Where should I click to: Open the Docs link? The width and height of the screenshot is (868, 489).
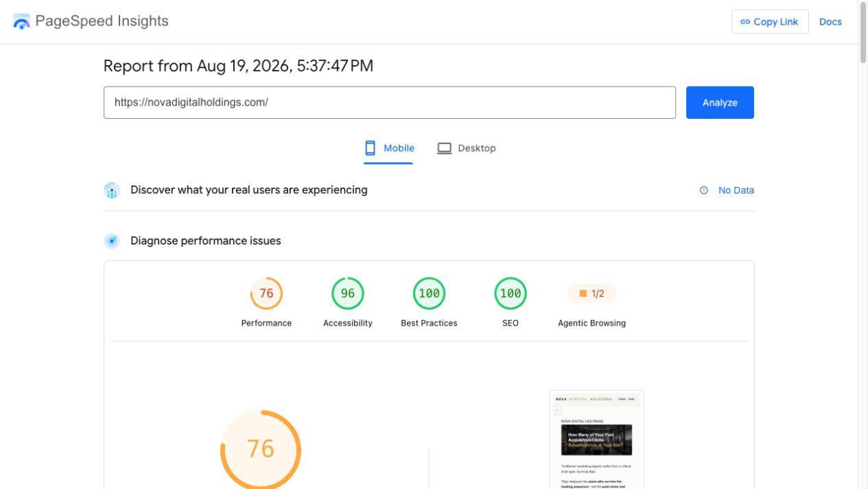[x=830, y=22]
